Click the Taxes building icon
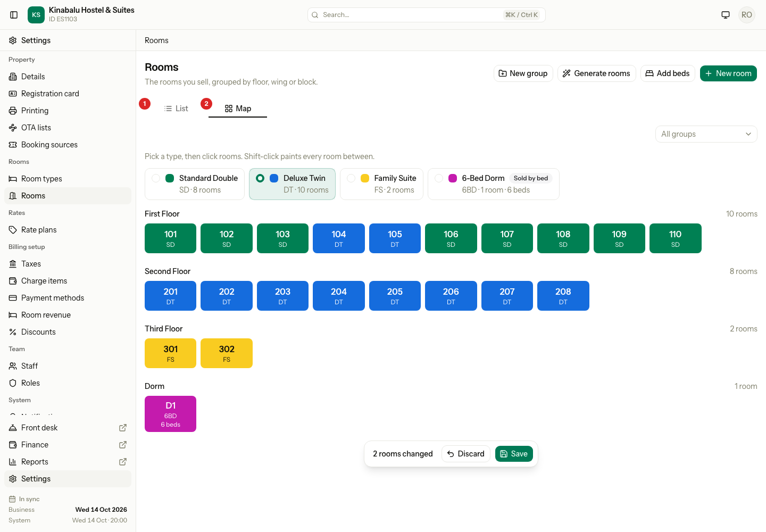This screenshot has width=766, height=532. (13, 264)
